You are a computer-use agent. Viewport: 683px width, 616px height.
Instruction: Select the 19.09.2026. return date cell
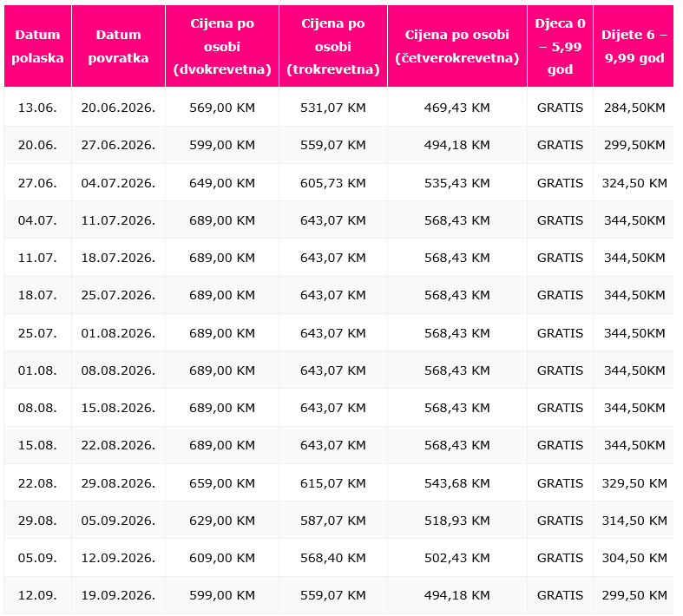(118, 595)
